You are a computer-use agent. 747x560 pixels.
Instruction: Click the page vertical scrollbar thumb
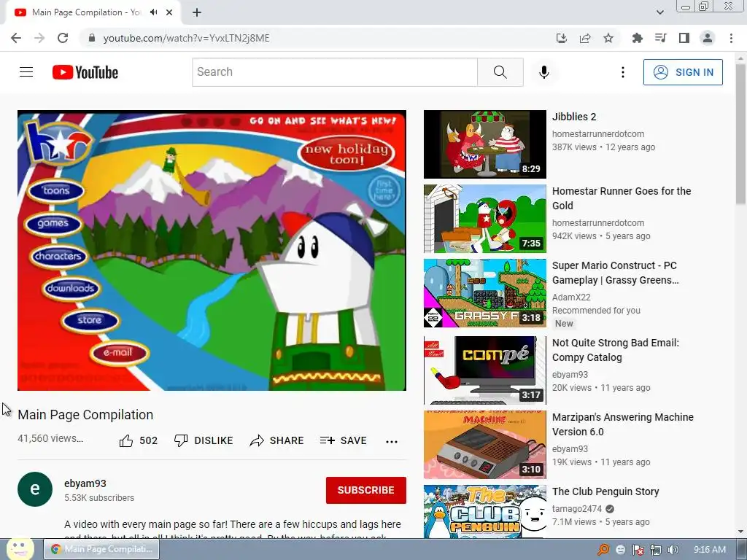point(741,134)
